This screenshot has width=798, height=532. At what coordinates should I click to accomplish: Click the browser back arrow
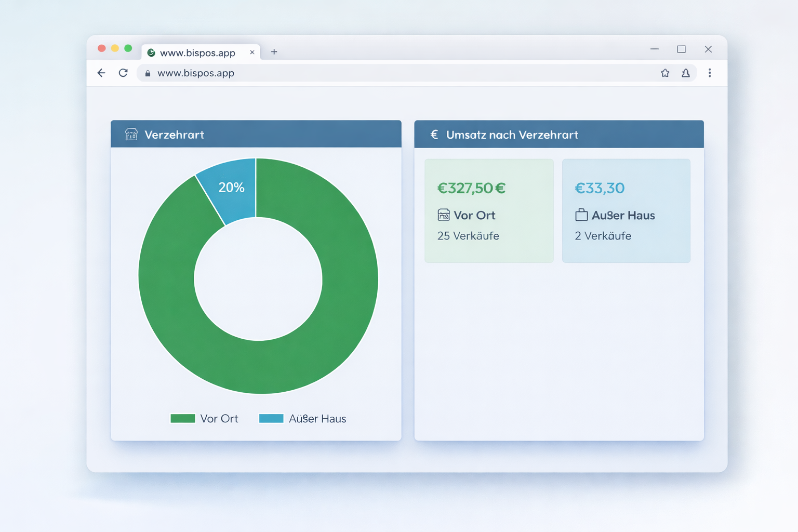pyautogui.click(x=101, y=73)
